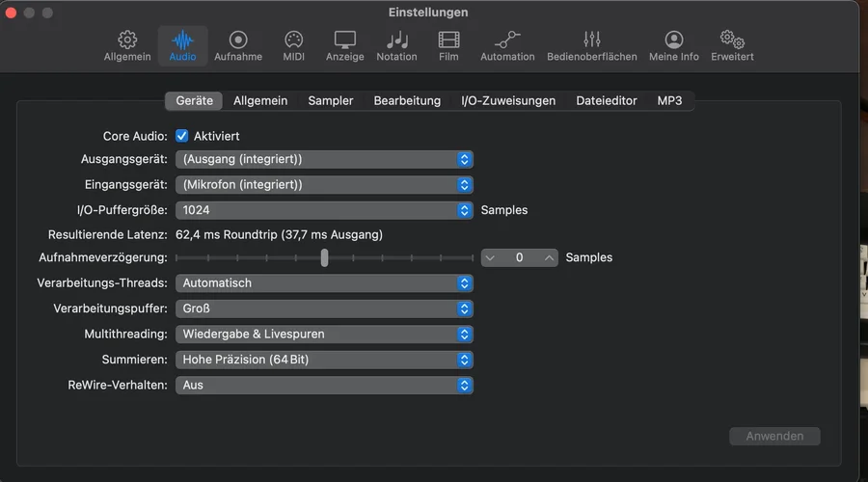Open the Meine Info profile pane
Screen dimensions: 868x482
pos(674,45)
